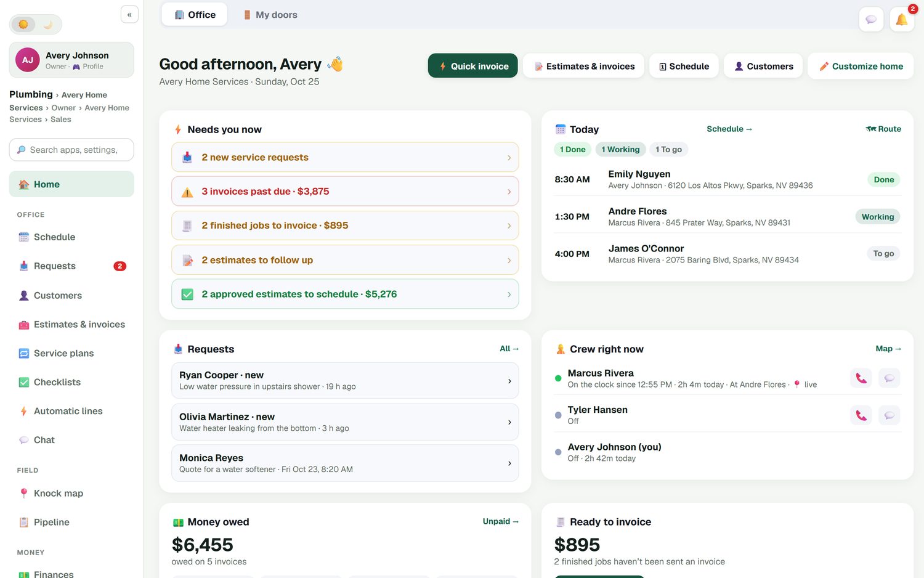
Task: Open Ryan Cooper request via its chevron
Action: click(509, 381)
